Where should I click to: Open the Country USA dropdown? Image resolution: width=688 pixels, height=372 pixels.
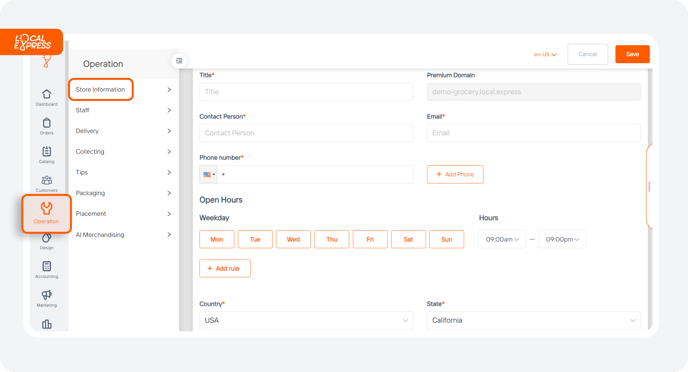click(x=306, y=320)
